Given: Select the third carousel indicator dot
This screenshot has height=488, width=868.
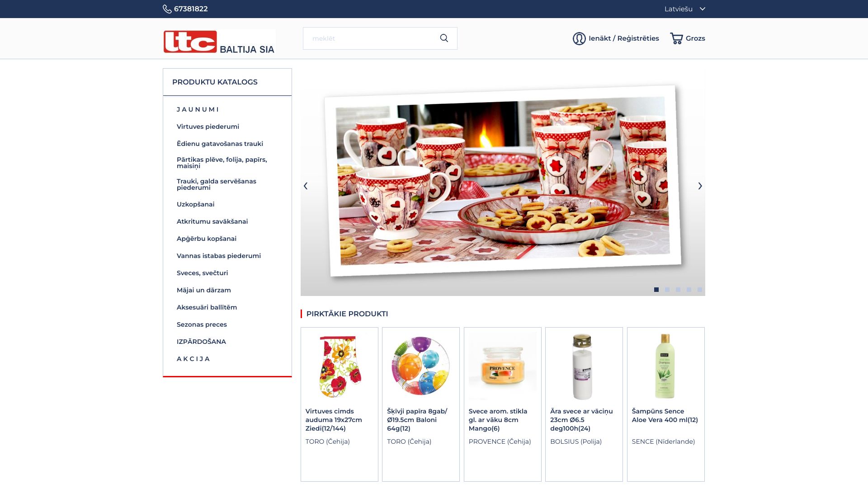Looking at the screenshot, I should 678,290.
